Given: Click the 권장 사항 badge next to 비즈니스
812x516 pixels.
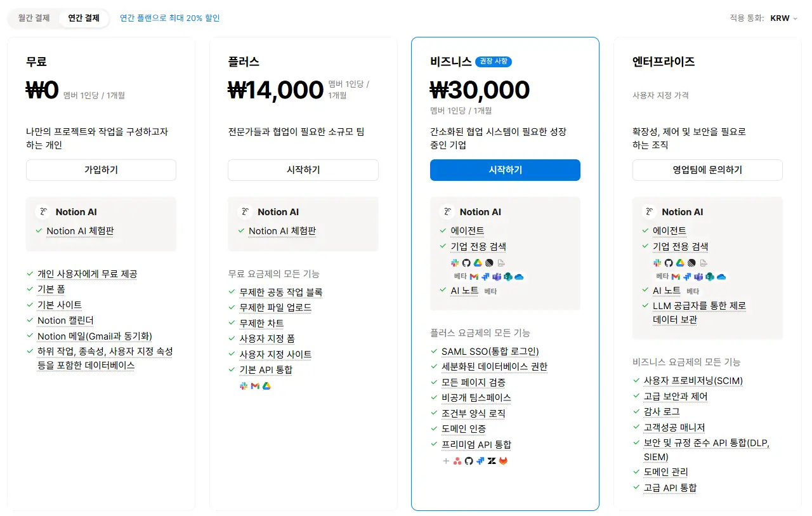Looking at the screenshot, I should [x=494, y=62].
